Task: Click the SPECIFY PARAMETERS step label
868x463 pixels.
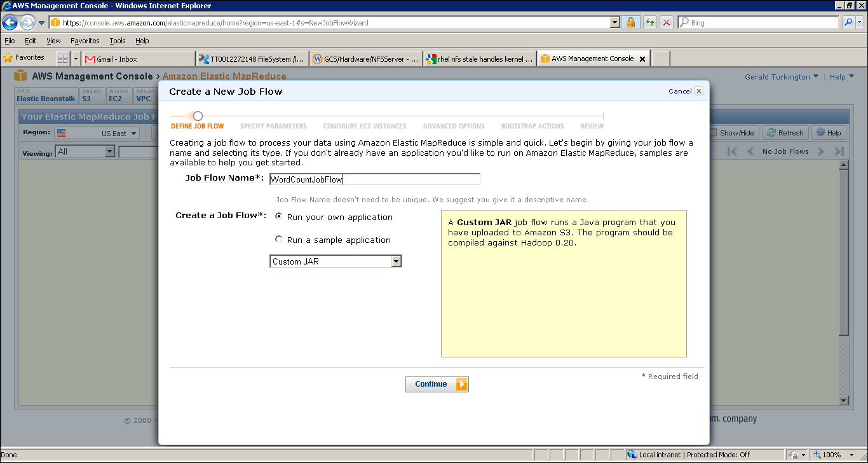Action: click(273, 126)
